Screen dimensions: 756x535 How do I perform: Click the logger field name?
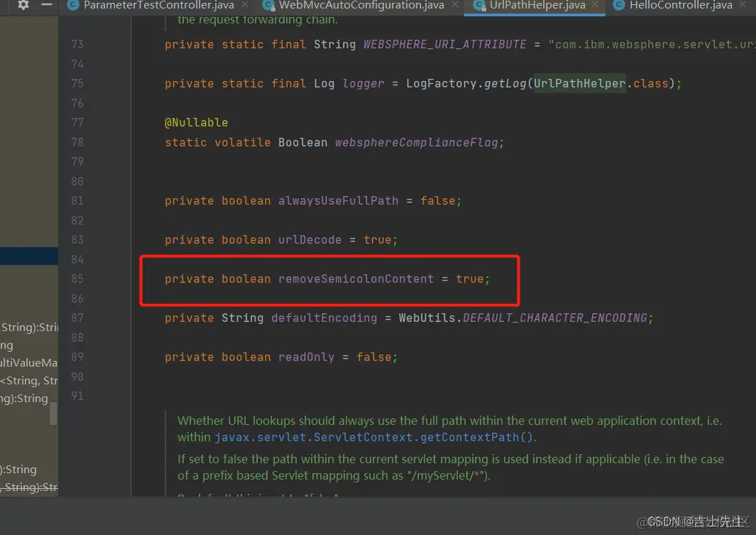pos(363,83)
